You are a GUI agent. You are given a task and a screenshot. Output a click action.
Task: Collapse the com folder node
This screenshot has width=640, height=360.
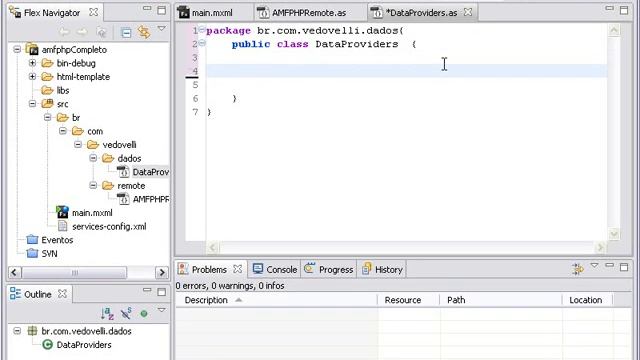click(62, 131)
